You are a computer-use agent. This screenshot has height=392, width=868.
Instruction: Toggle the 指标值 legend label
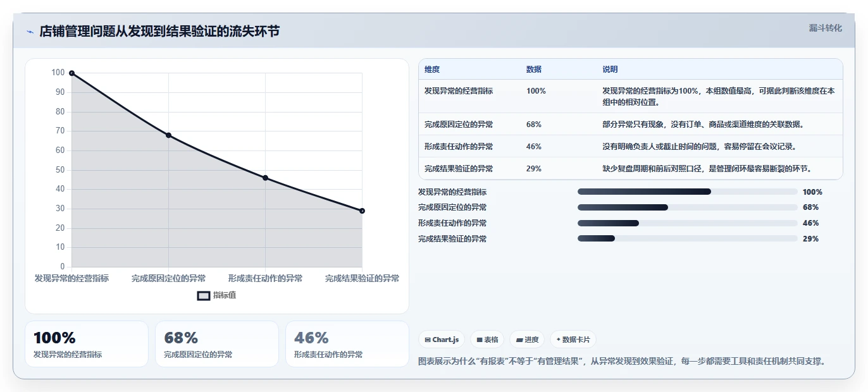coord(225,295)
